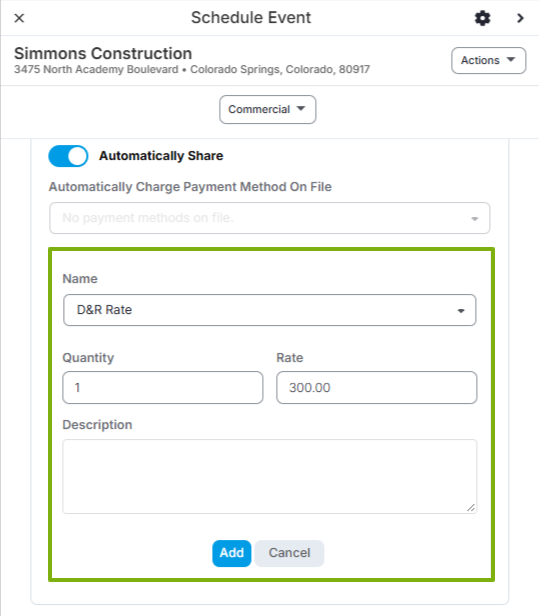The height and width of the screenshot is (616, 539).
Task: Click the Actions button caret icon
Action: [x=510, y=60]
